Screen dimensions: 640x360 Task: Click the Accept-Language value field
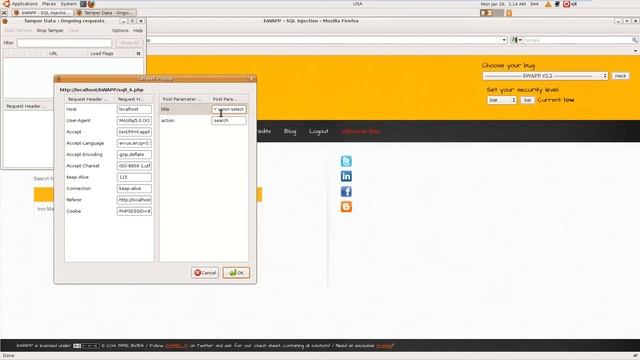point(134,144)
